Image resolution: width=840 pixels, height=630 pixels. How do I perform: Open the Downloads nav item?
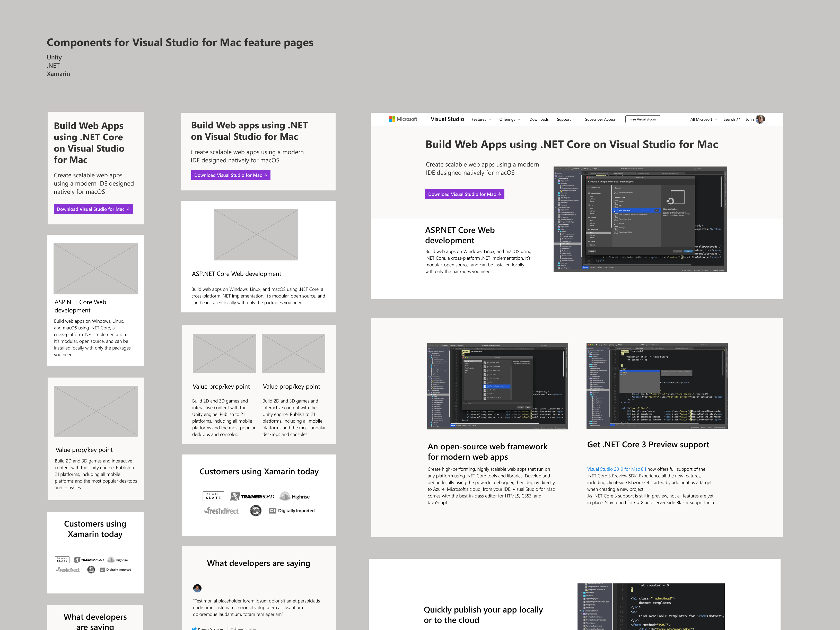tap(539, 119)
